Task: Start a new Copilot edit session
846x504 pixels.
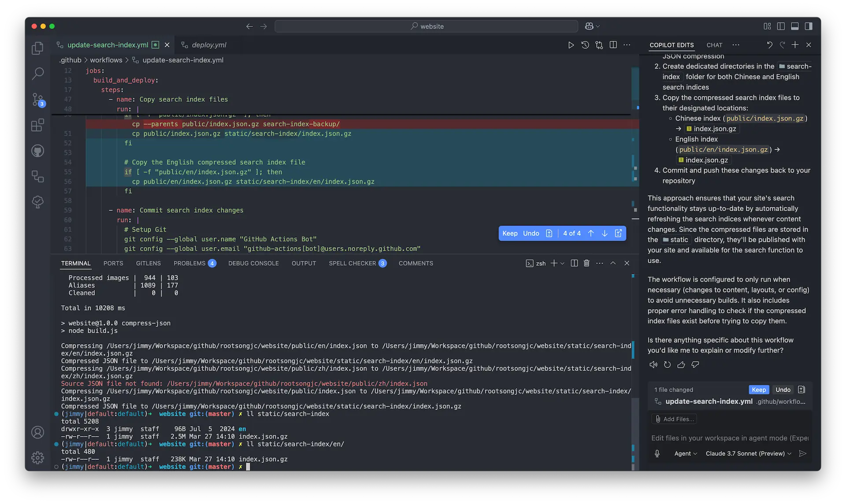Action: 795,45
